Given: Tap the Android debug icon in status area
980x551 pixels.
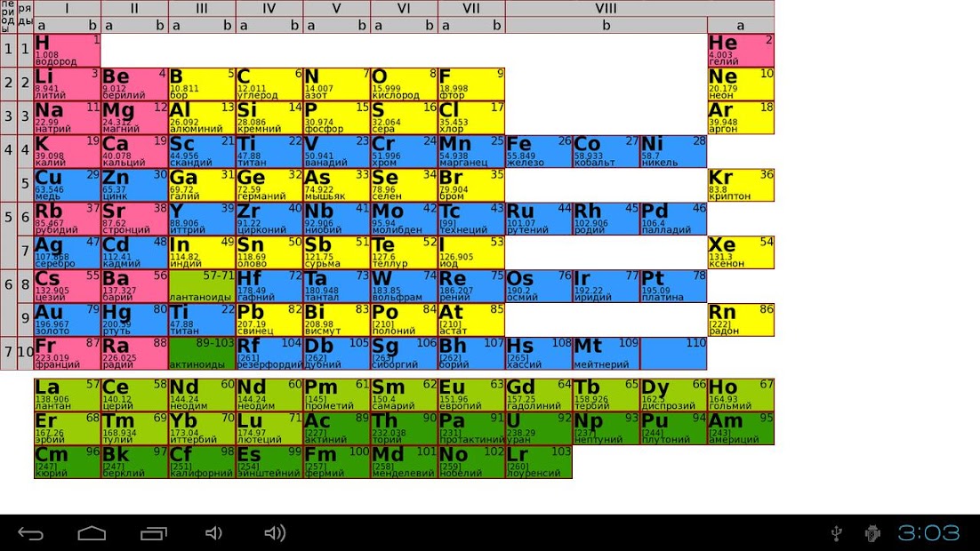Looking at the screenshot, I should coord(872,533).
